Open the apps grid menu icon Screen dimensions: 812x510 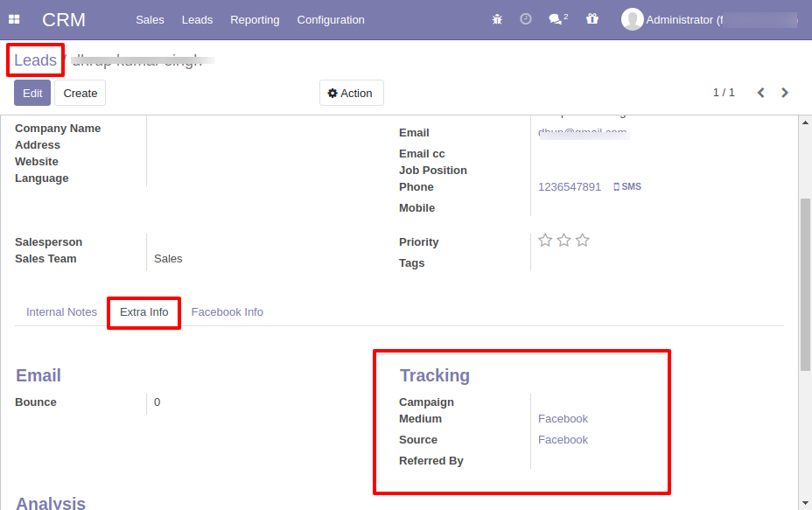(x=14, y=19)
